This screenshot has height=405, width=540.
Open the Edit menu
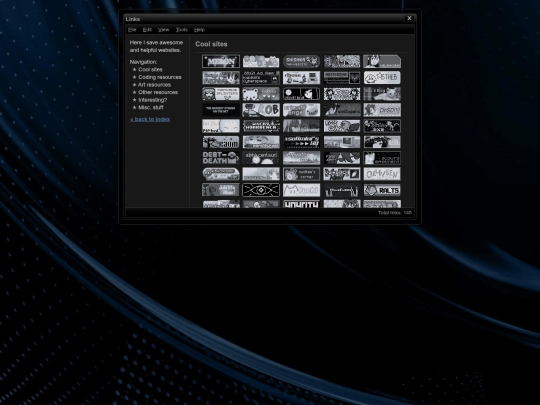click(x=147, y=30)
